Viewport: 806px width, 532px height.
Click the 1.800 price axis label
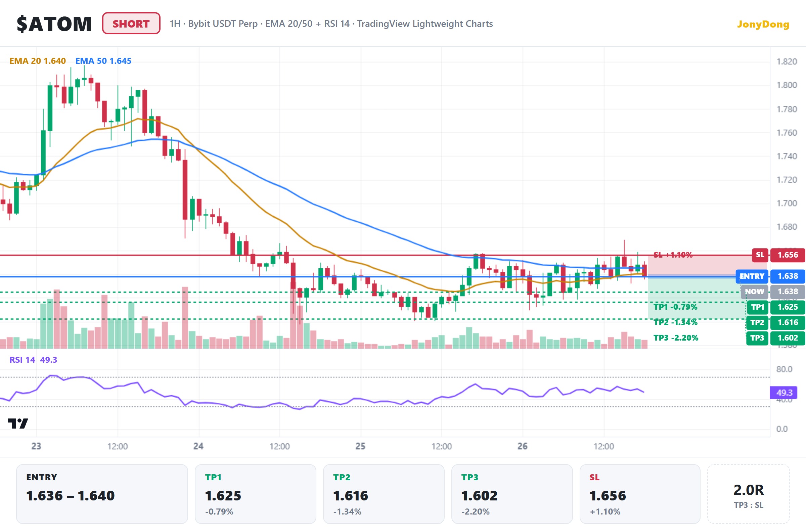tap(787, 85)
